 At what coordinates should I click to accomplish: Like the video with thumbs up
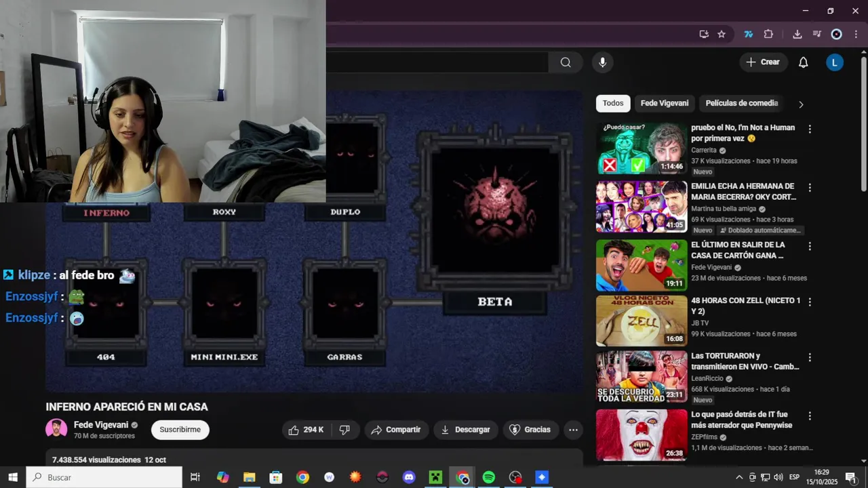pos(306,430)
